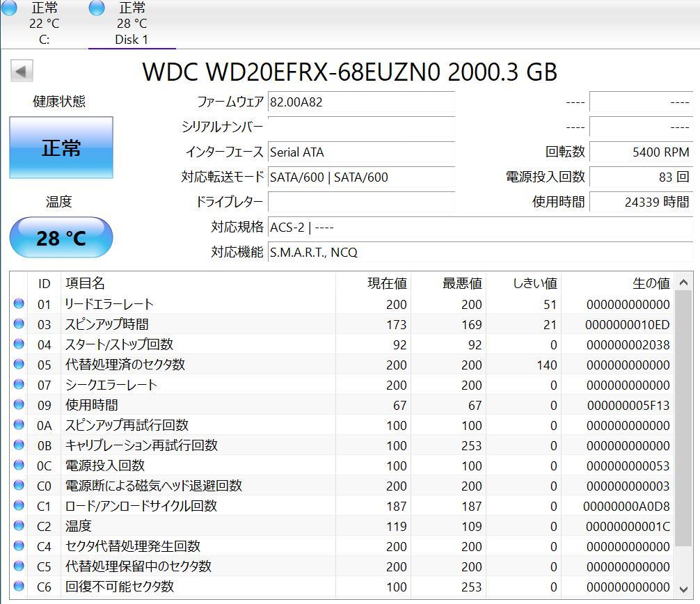This screenshot has width=700, height=604.
Task: Click the 正常 health status button
Action: [x=61, y=148]
